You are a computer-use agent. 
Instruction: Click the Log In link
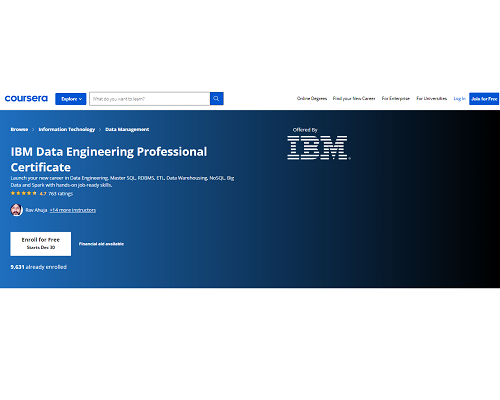coord(460,99)
